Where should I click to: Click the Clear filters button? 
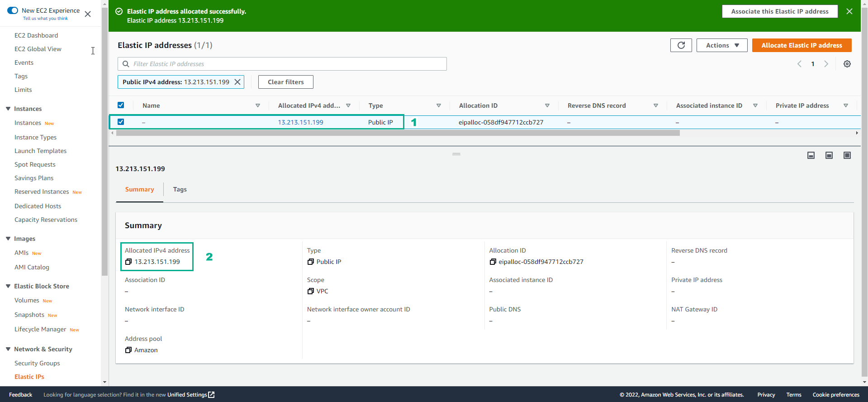(x=286, y=82)
